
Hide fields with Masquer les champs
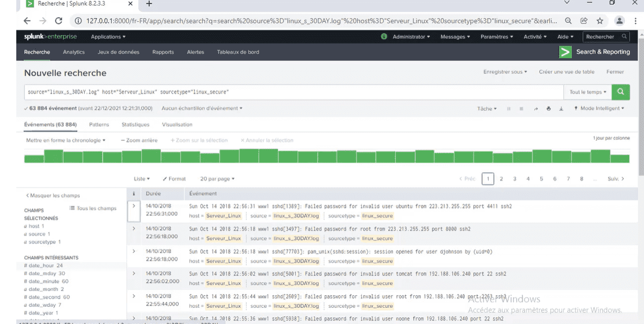click(x=53, y=196)
